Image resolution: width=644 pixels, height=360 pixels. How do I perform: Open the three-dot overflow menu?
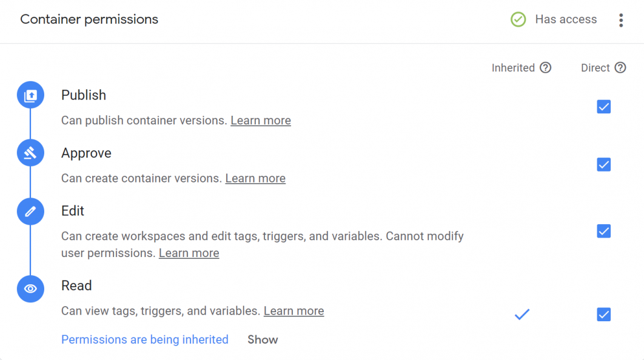(x=621, y=19)
